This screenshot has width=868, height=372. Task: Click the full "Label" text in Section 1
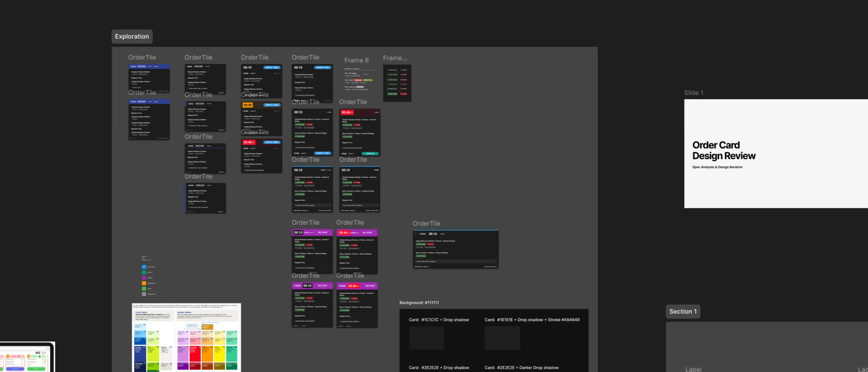[693, 369]
